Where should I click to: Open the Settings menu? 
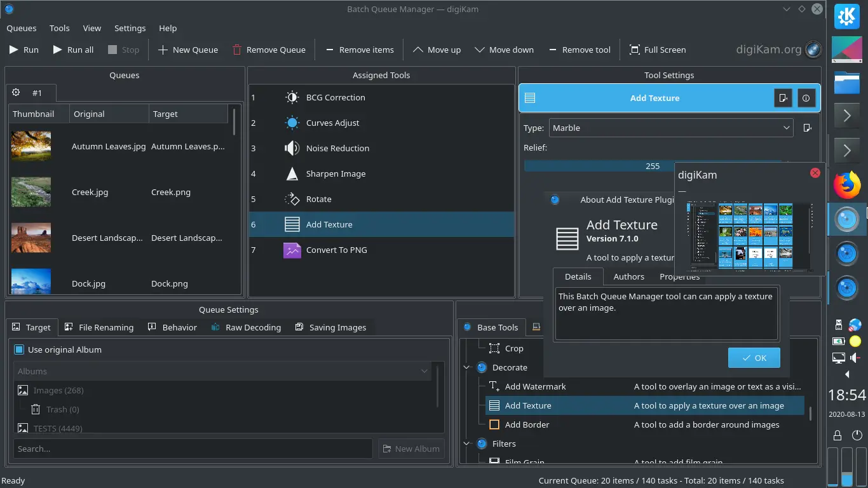point(130,28)
